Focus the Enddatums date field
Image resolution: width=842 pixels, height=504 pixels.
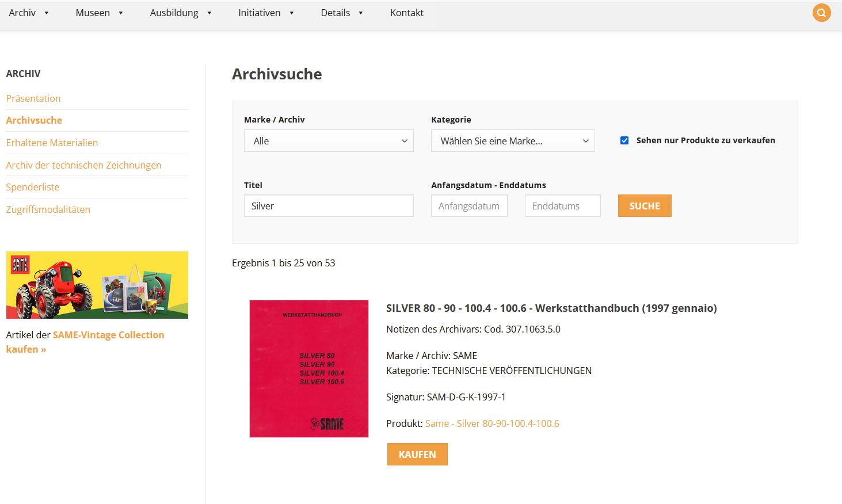click(562, 206)
